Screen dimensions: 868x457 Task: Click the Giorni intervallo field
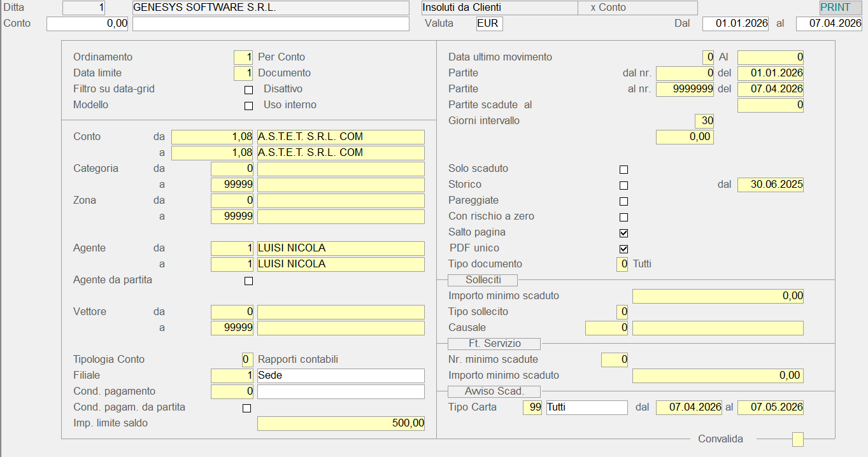click(x=704, y=121)
